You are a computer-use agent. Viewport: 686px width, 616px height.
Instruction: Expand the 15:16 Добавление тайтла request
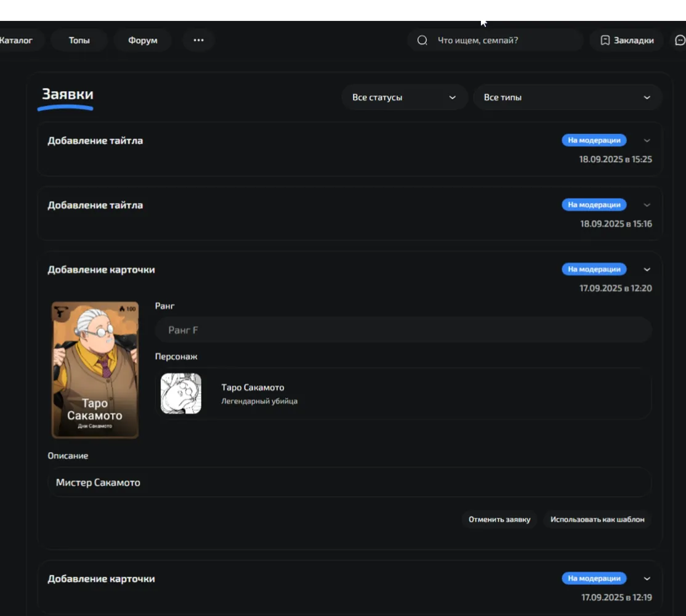[x=647, y=205]
